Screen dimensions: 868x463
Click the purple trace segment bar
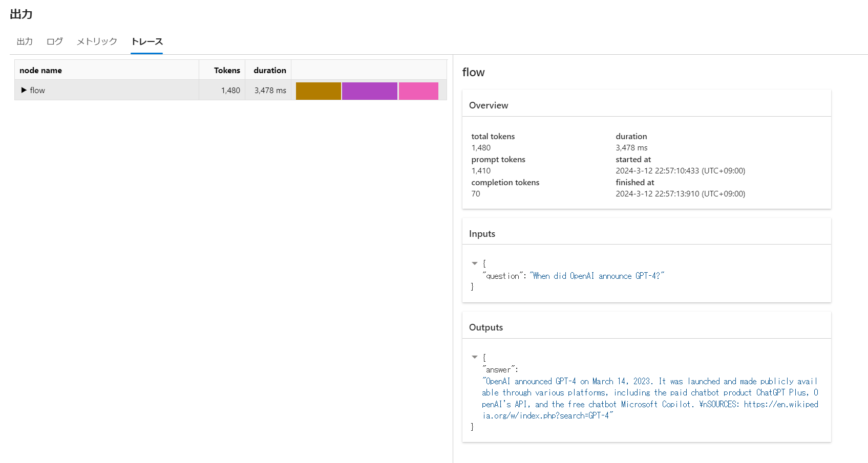(370, 91)
